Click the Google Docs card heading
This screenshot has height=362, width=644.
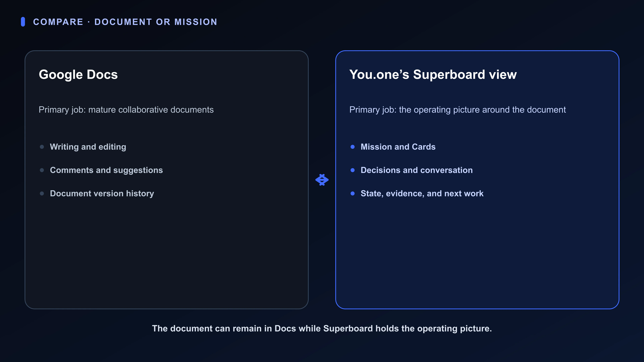point(78,75)
